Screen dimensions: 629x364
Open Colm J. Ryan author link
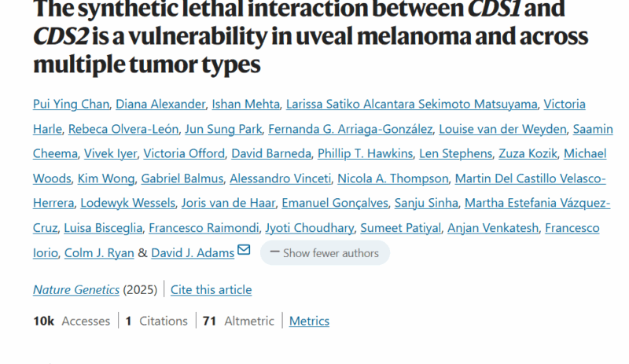(99, 253)
